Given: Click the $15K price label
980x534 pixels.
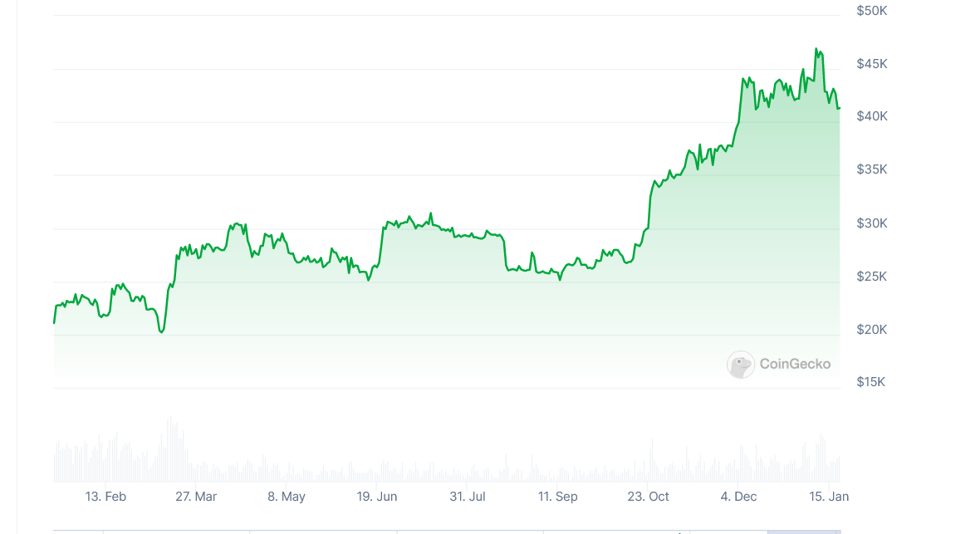Looking at the screenshot, I should [872, 382].
